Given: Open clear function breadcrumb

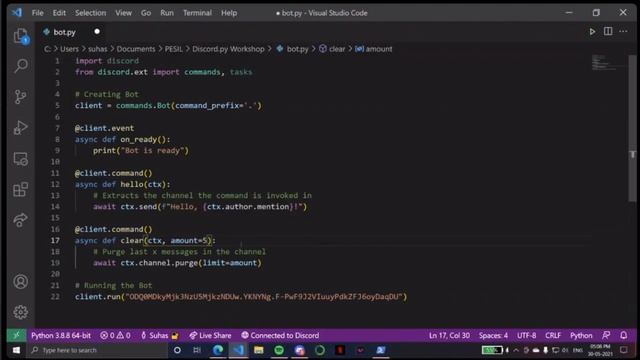Looking at the screenshot, I should coord(332,49).
